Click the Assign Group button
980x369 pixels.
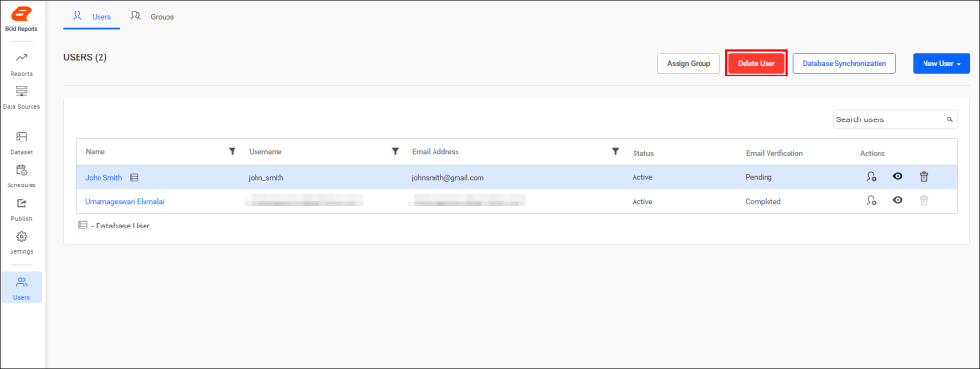coord(688,63)
